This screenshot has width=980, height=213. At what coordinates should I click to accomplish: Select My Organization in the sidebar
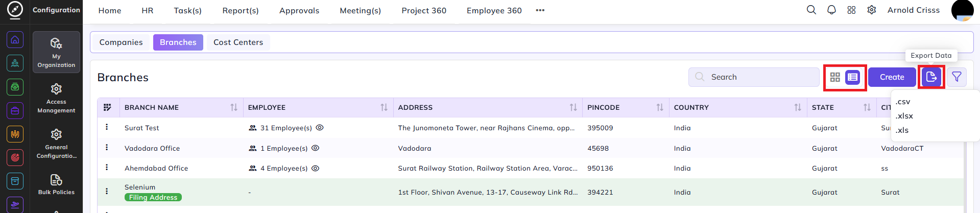pyautogui.click(x=56, y=52)
